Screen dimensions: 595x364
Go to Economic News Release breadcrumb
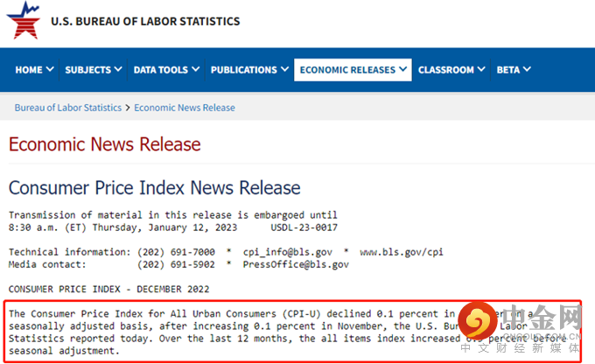point(185,108)
